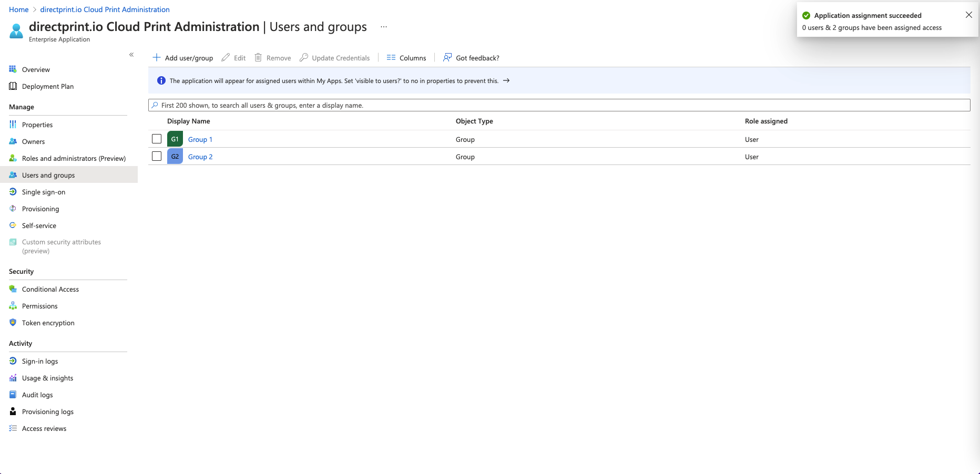Open Single sign-on from the Manage menu
Image resolution: width=980 pixels, height=474 pixels.
(44, 192)
